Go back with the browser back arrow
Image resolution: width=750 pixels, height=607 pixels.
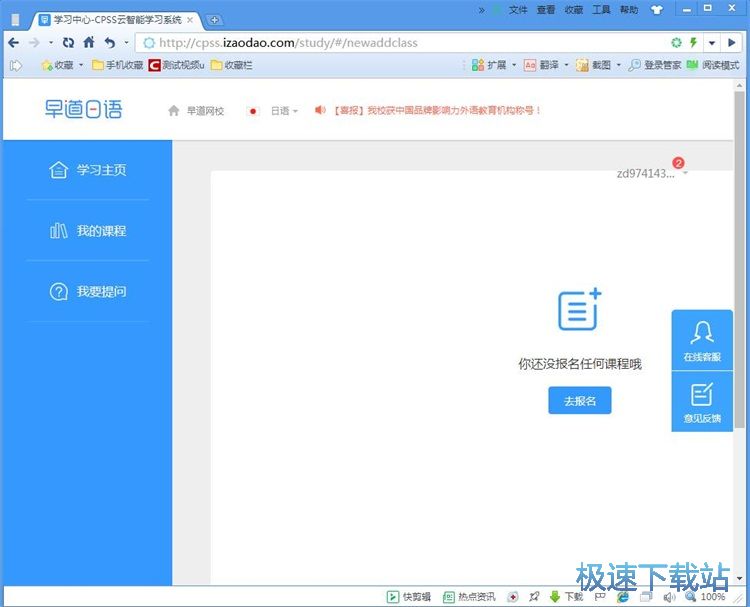(13, 43)
